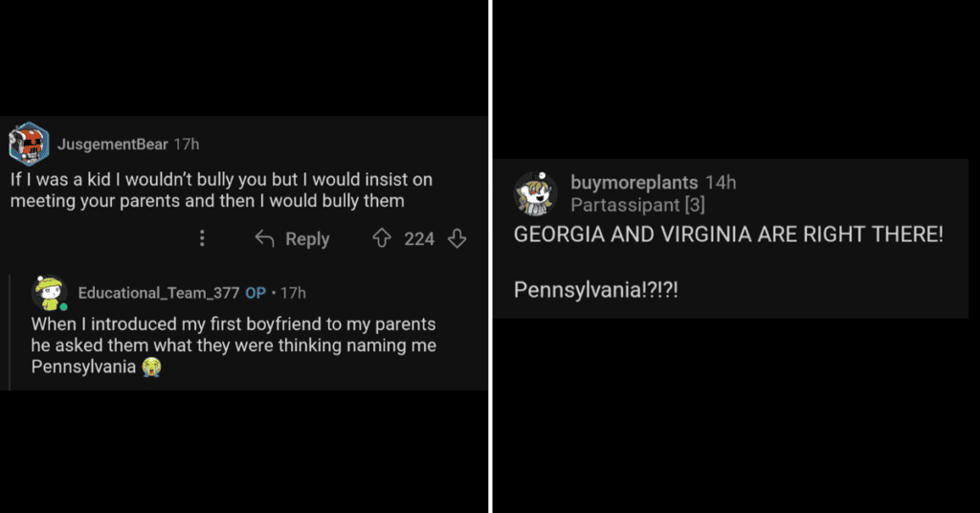Click the blue OP badge
The width and height of the screenshot is (980, 513).
(256, 293)
